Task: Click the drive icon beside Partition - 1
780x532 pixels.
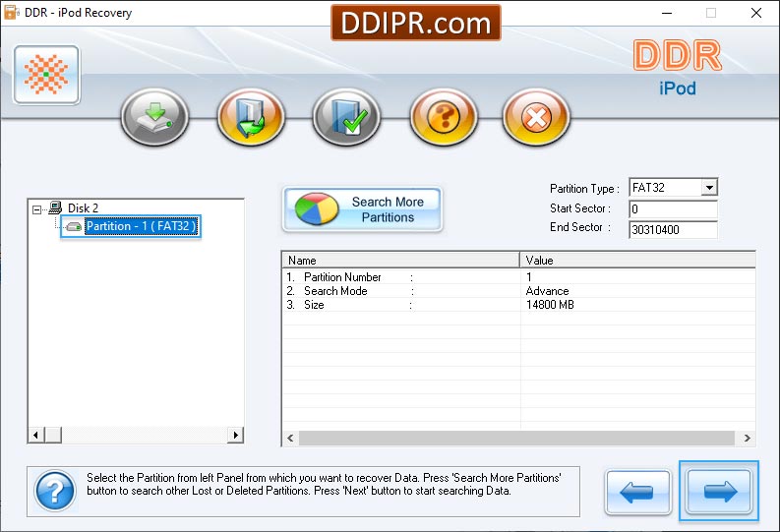Action: 74,226
